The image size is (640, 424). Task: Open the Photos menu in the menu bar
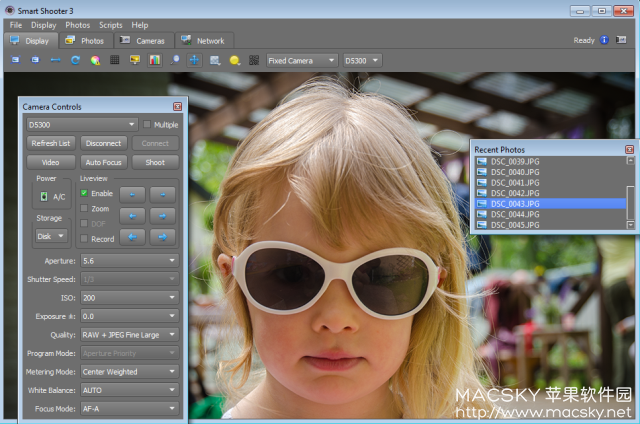(x=78, y=25)
